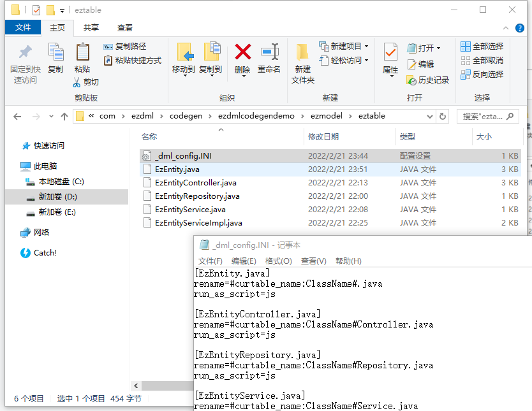Select the EzEntity.java file
Screen dimensions: 532x411
click(x=330, y=169)
